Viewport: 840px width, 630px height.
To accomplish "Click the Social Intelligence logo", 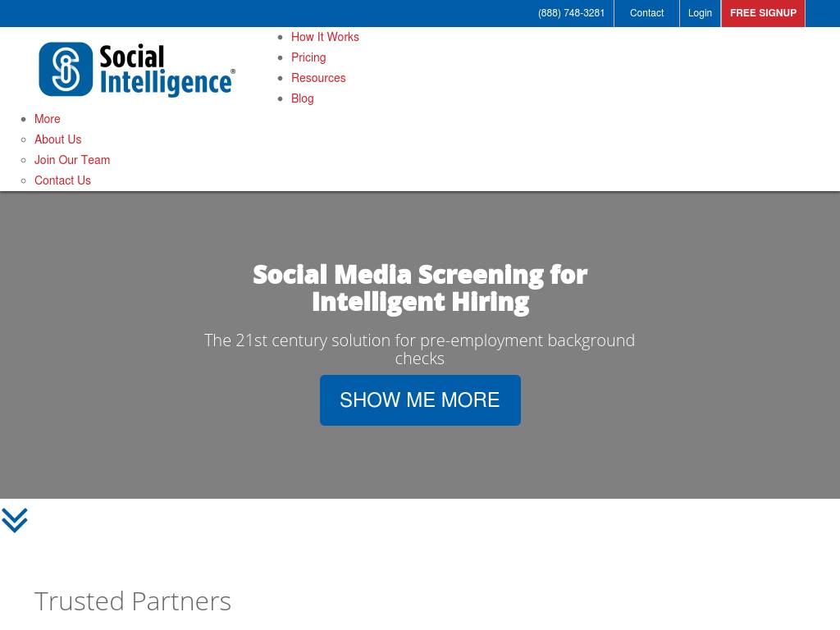I will tap(137, 70).
